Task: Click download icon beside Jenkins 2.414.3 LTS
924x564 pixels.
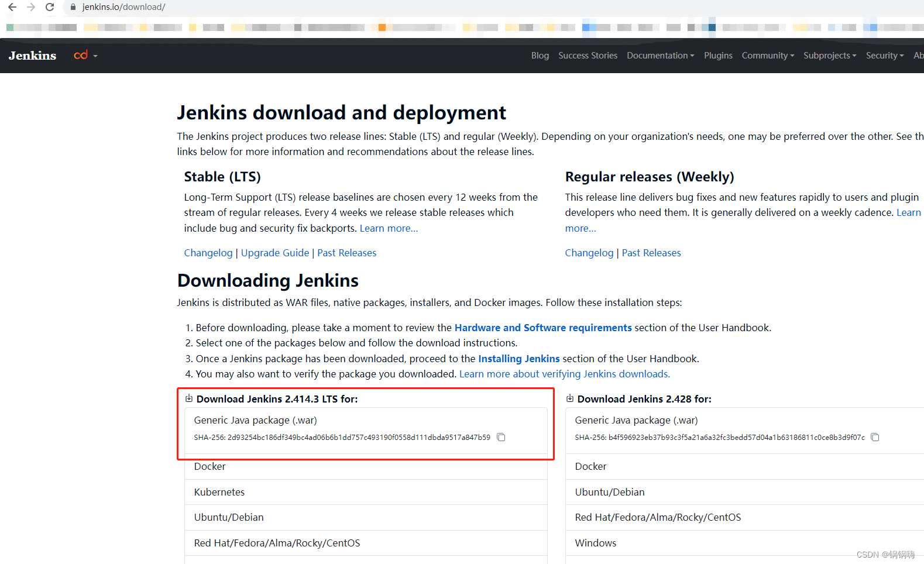Action: [189, 398]
